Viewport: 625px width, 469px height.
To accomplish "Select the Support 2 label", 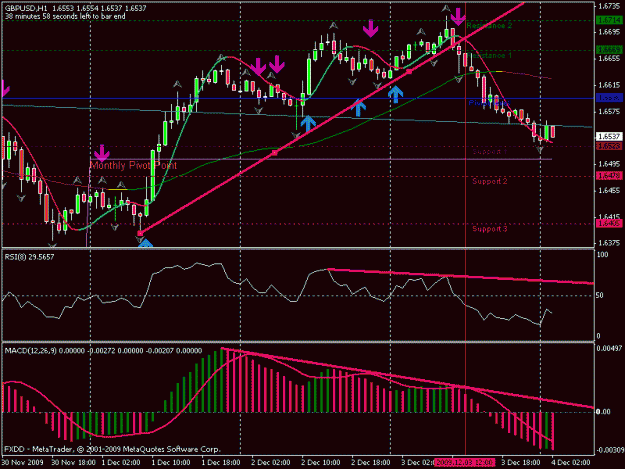I will click(x=490, y=181).
